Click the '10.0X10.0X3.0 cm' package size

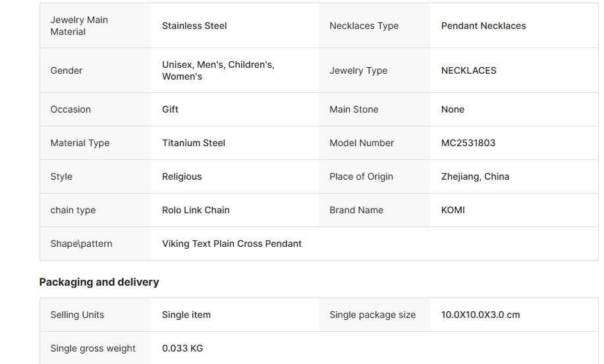point(480,315)
